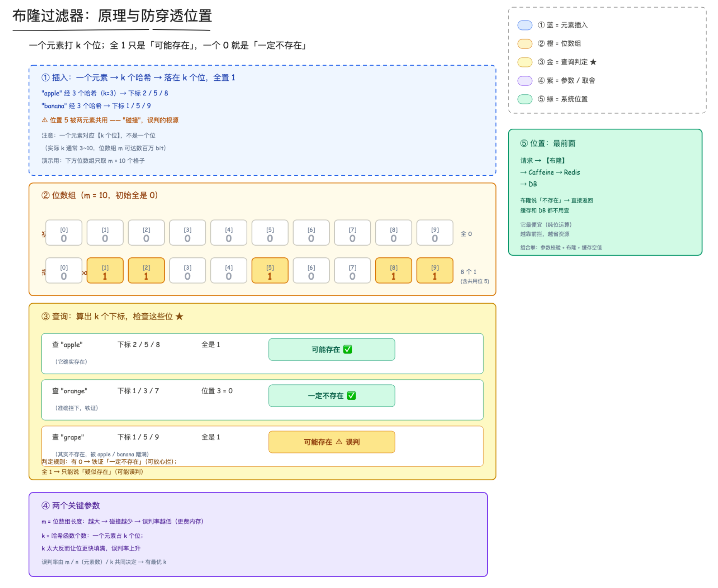Click the blue legend swatch for 元素插入

tap(525, 25)
